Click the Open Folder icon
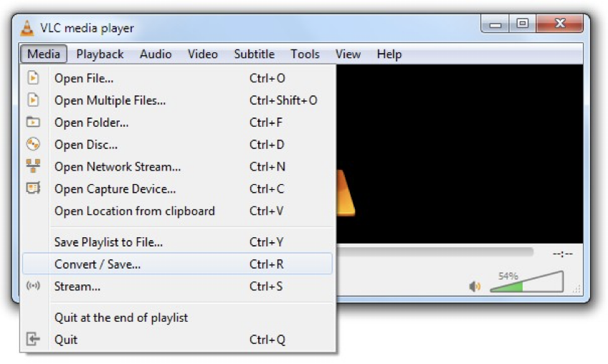 point(34,122)
